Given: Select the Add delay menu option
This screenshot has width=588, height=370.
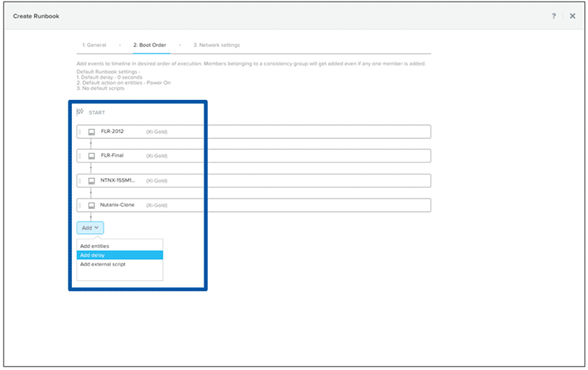Looking at the screenshot, I should [92, 255].
